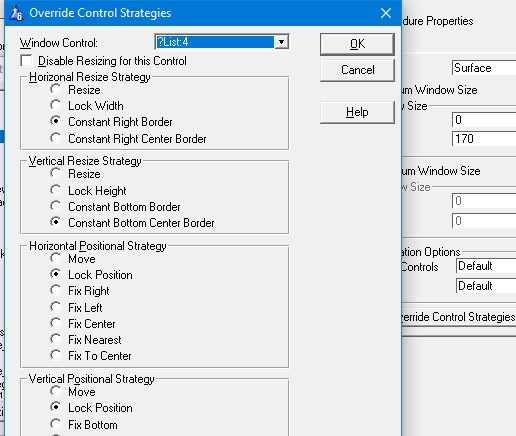Select Fix To Center option
Screen dimensions: 516x436
click(56, 356)
